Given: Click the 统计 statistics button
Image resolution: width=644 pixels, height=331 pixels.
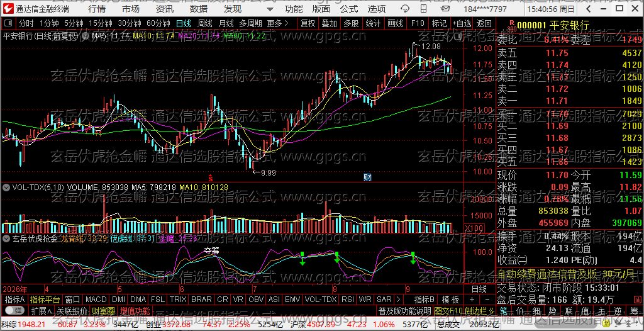Looking at the screenshot, I should coord(373,23).
